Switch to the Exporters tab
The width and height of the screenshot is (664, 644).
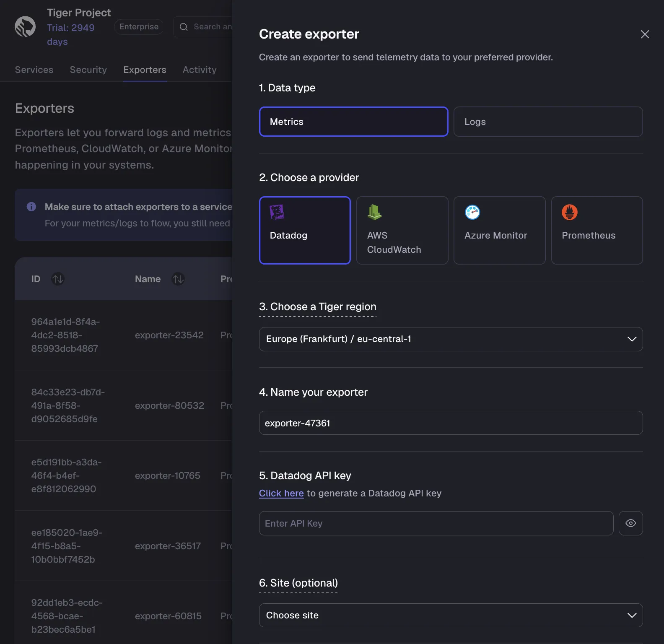[145, 70]
